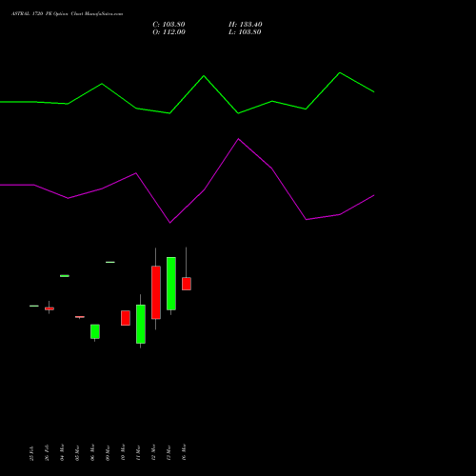Screen dimensions: 476x476
Task: Click the highest peak of purple line
Action: (239, 139)
